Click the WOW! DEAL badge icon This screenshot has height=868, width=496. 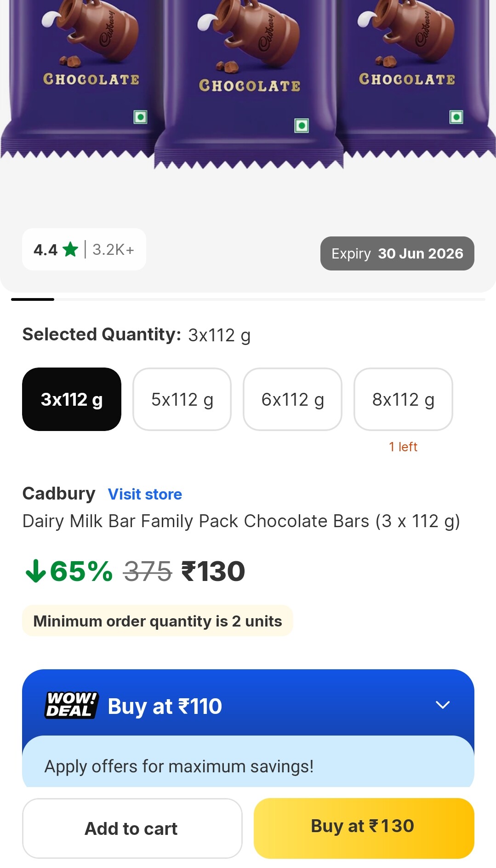point(71,705)
